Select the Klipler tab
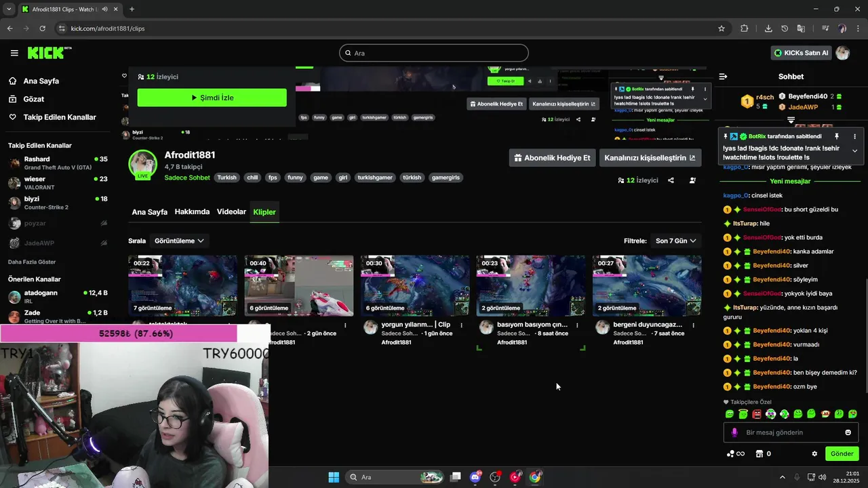 [264, 212]
